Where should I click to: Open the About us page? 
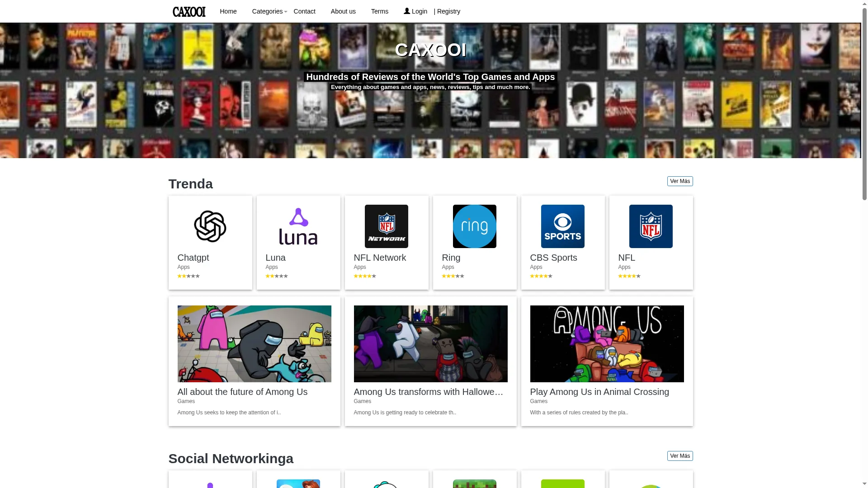[x=343, y=11]
